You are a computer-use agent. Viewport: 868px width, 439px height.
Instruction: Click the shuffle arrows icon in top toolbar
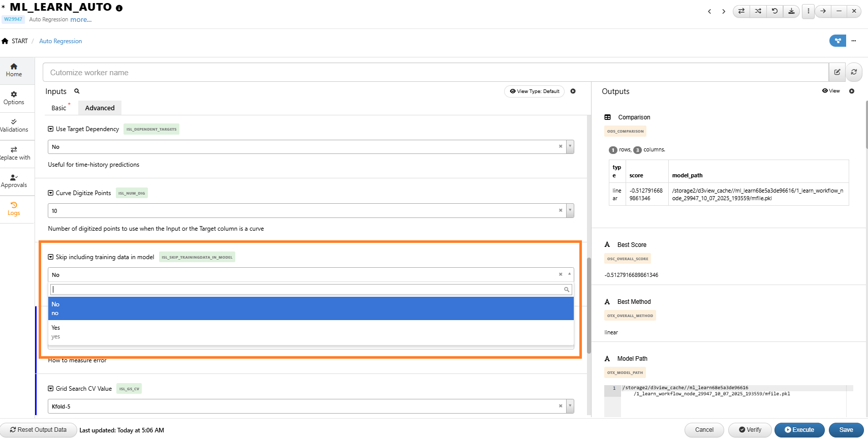click(758, 11)
